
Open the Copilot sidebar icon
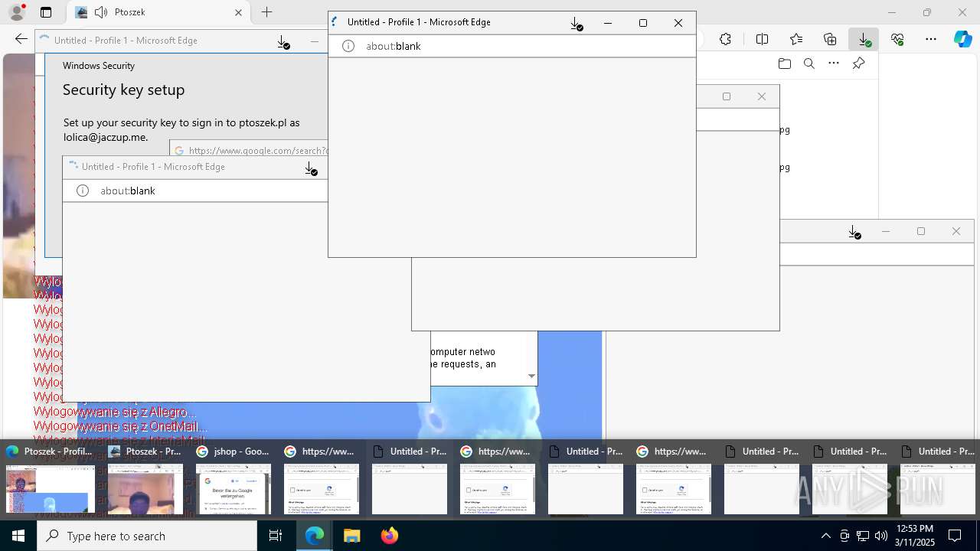(x=963, y=39)
